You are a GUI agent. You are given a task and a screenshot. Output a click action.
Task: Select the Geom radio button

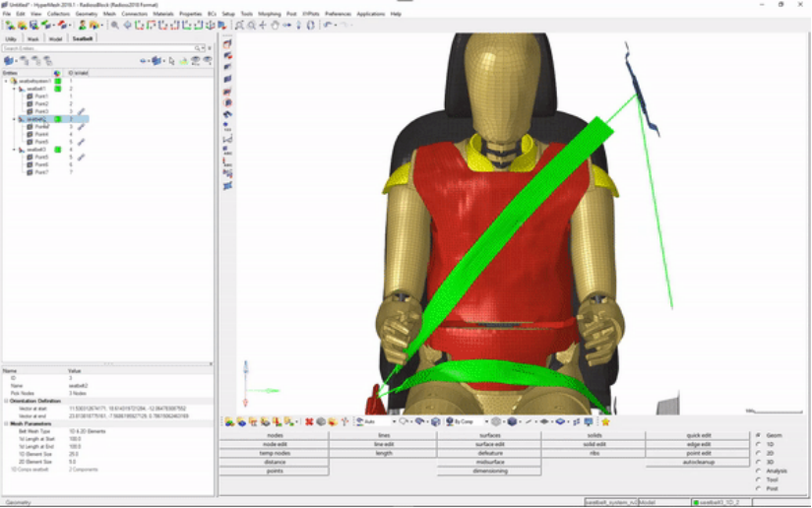click(x=759, y=435)
